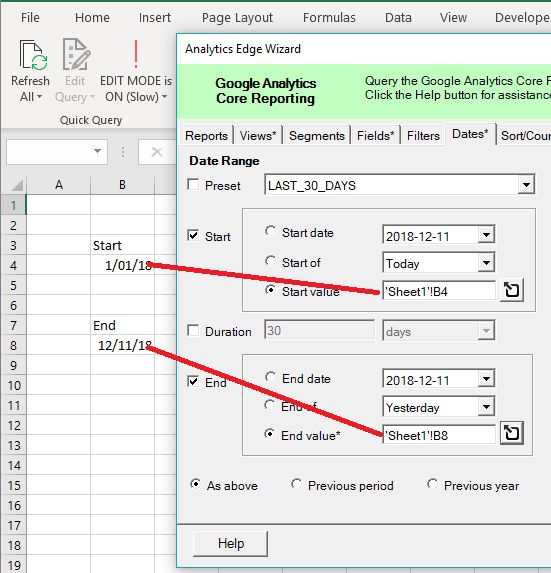This screenshot has width=551, height=573.
Task: Uncheck the End checkbox
Action: coord(193,382)
